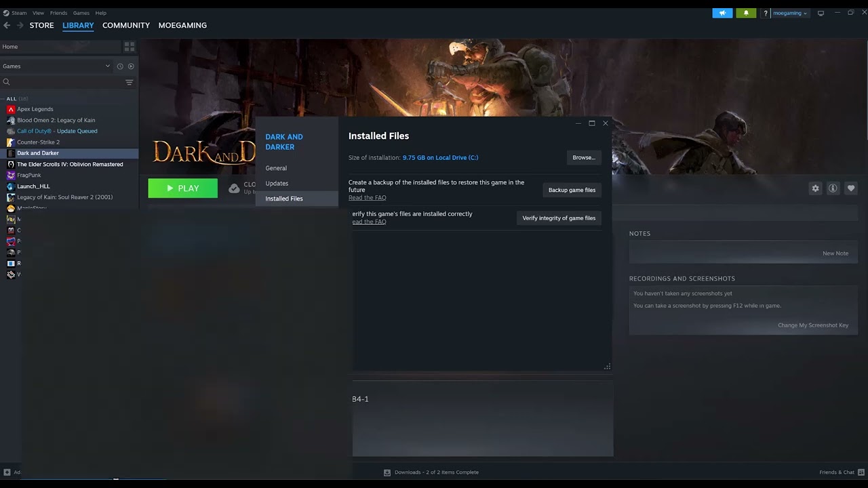The height and width of the screenshot is (488, 868).
Task: Open the MOEGAMING profile tab
Action: (182, 25)
